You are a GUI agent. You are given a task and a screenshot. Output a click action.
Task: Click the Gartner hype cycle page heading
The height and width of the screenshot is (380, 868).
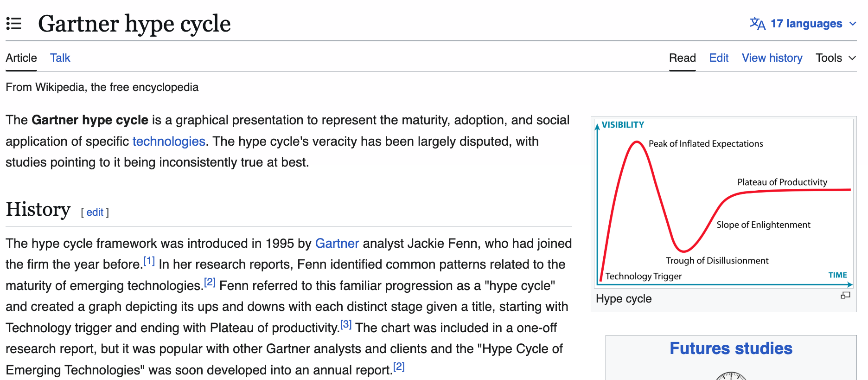134,24
